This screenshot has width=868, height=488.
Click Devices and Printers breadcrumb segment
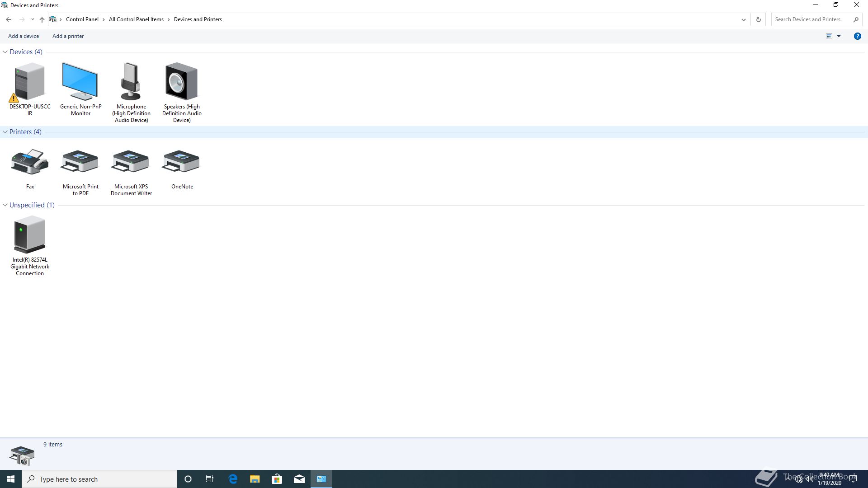(198, 19)
